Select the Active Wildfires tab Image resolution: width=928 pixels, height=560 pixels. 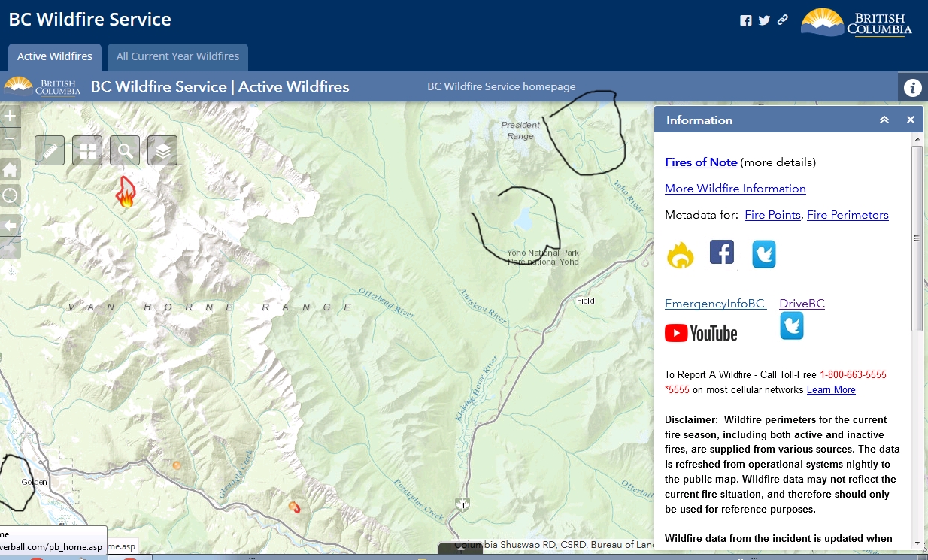pyautogui.click(x=54, y=56)
